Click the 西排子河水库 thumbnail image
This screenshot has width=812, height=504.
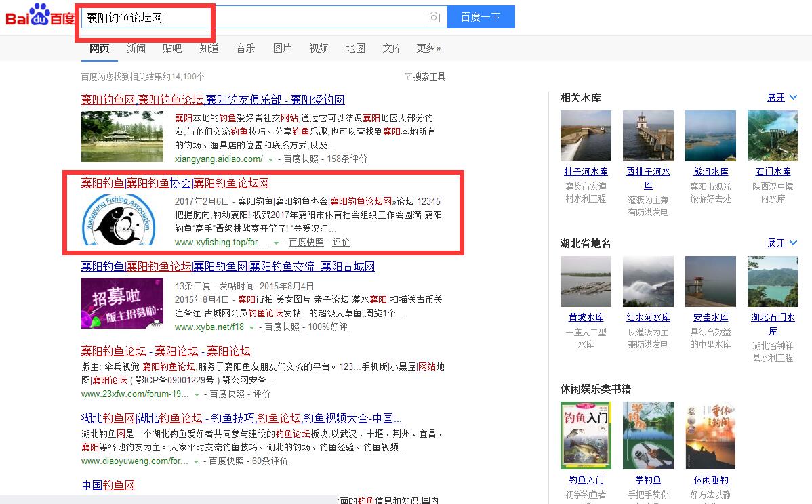coord(649,135)
